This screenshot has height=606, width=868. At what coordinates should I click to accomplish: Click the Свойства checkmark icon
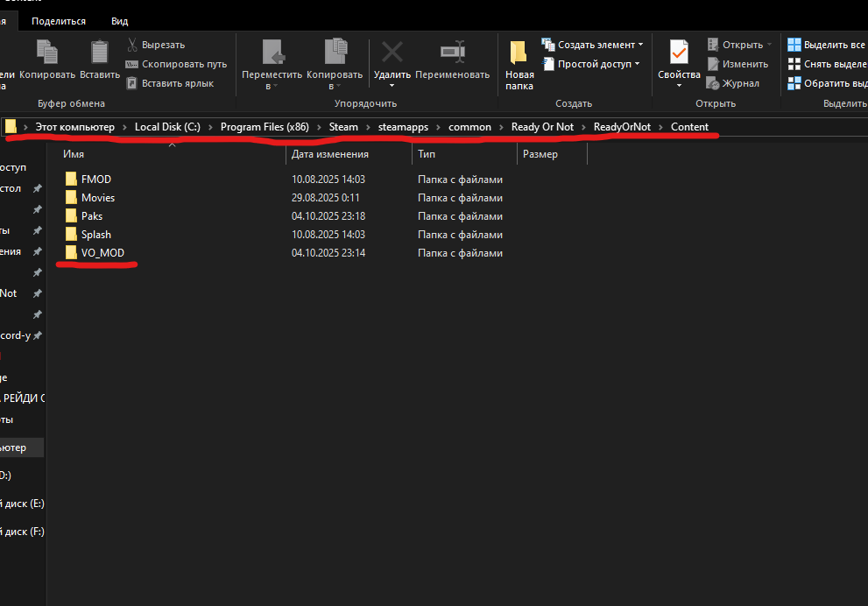click(x=679, y=53)
